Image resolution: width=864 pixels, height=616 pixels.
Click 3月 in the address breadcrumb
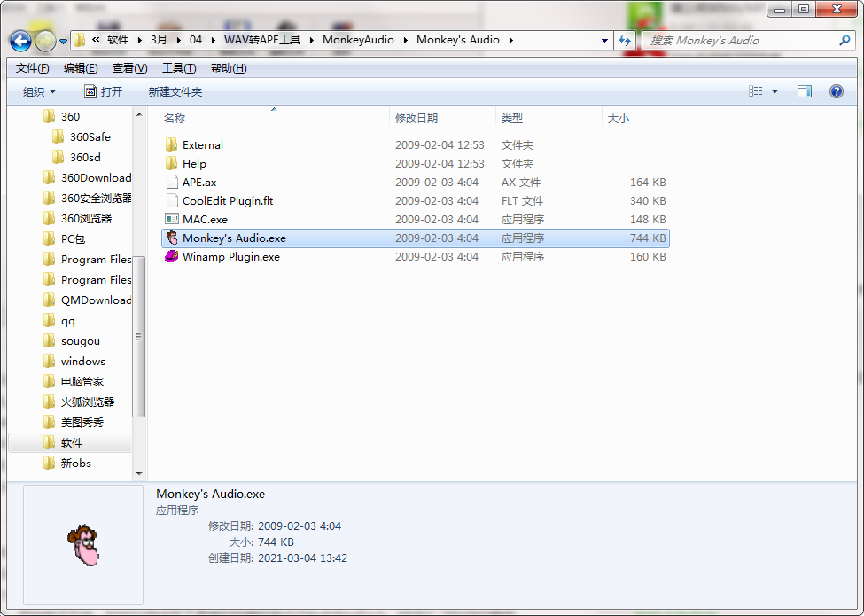point(159,40)
